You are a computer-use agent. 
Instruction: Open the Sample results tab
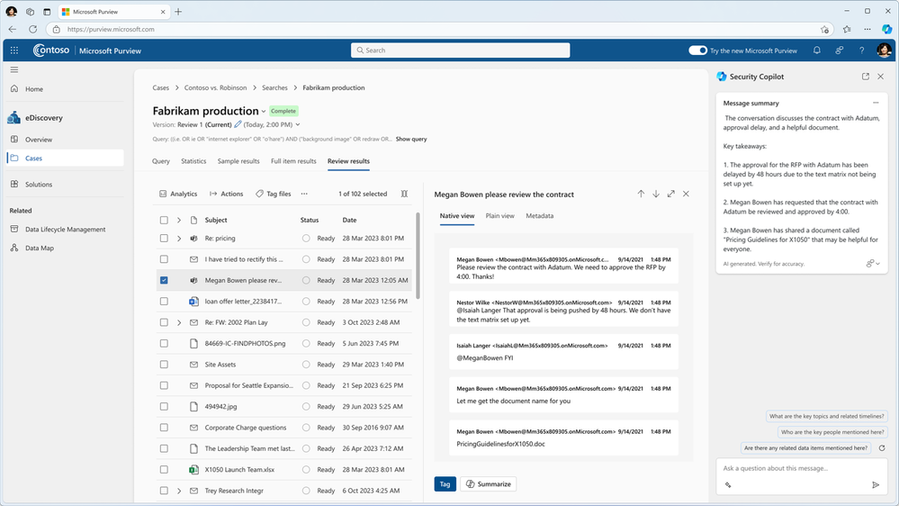tap(239, 161)
